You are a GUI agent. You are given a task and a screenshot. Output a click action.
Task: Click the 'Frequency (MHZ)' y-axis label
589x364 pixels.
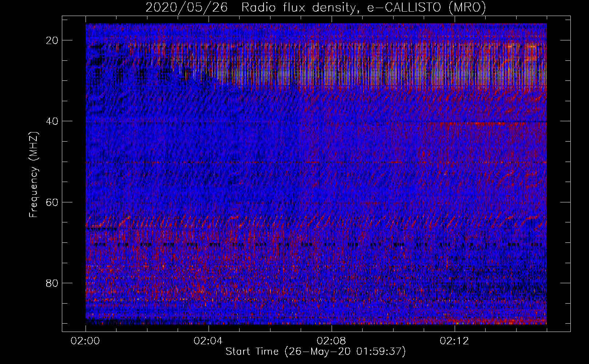tap(33, 175)
